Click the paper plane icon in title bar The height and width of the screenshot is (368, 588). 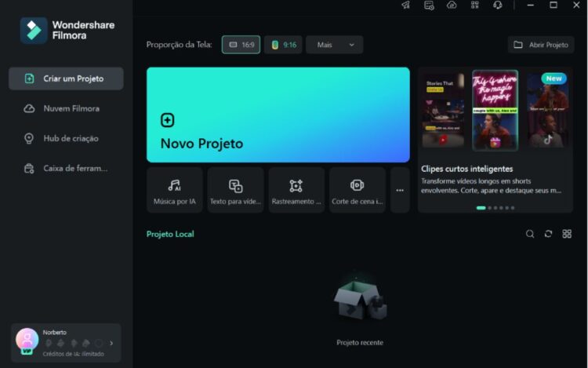(406, 5)
